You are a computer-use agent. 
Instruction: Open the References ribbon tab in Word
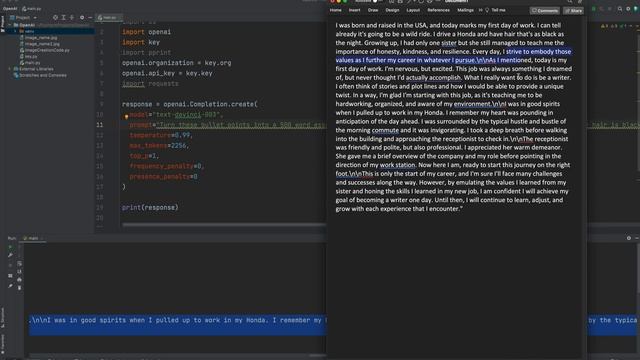pyautogui.click(x=438, y=10)
